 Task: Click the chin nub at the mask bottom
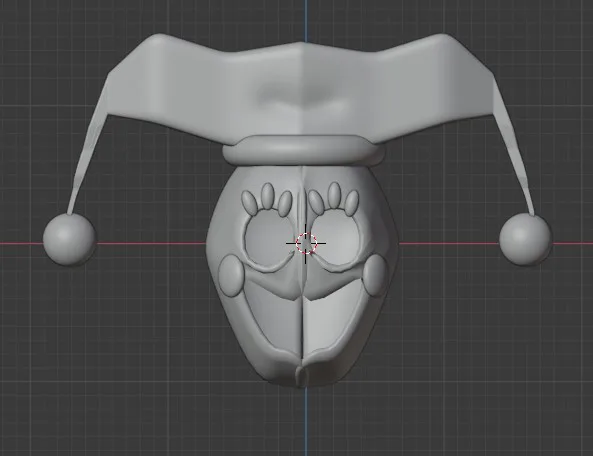coord(302,376)
